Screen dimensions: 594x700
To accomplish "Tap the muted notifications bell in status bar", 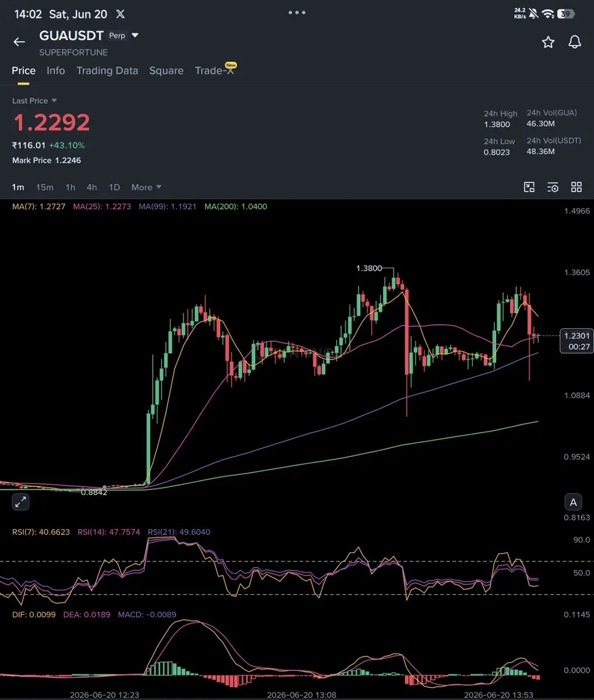I will 533,13.
